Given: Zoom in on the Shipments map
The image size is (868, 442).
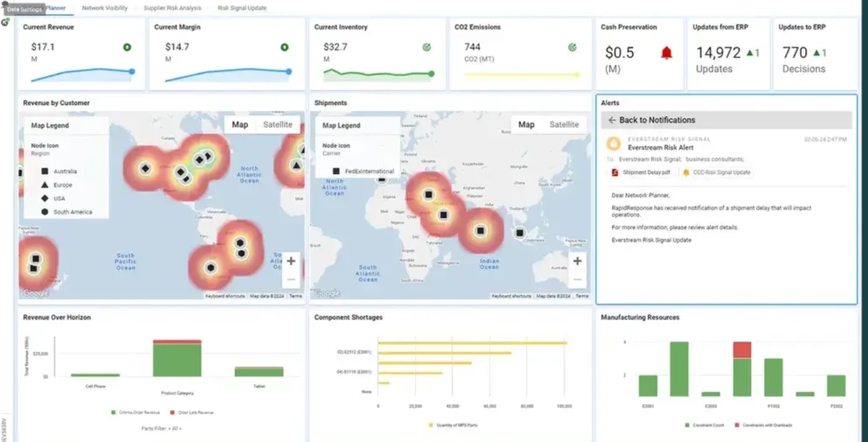Looking at the screenshot, I should point(577,261).
